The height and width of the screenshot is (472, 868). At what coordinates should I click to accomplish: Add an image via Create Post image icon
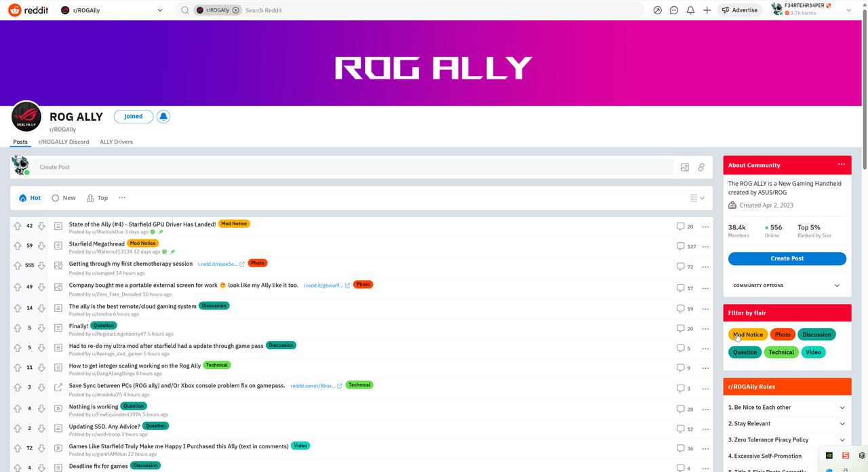(x=685, y=167)
